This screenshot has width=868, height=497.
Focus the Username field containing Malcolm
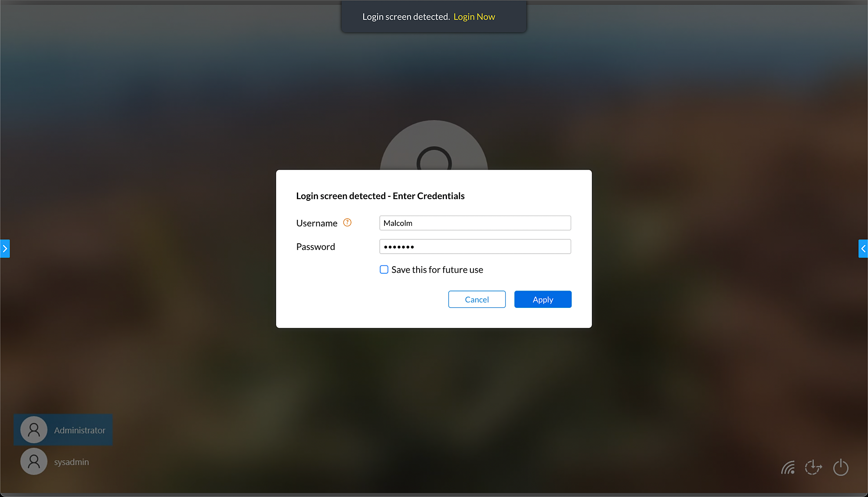click(x=475, y=223)
